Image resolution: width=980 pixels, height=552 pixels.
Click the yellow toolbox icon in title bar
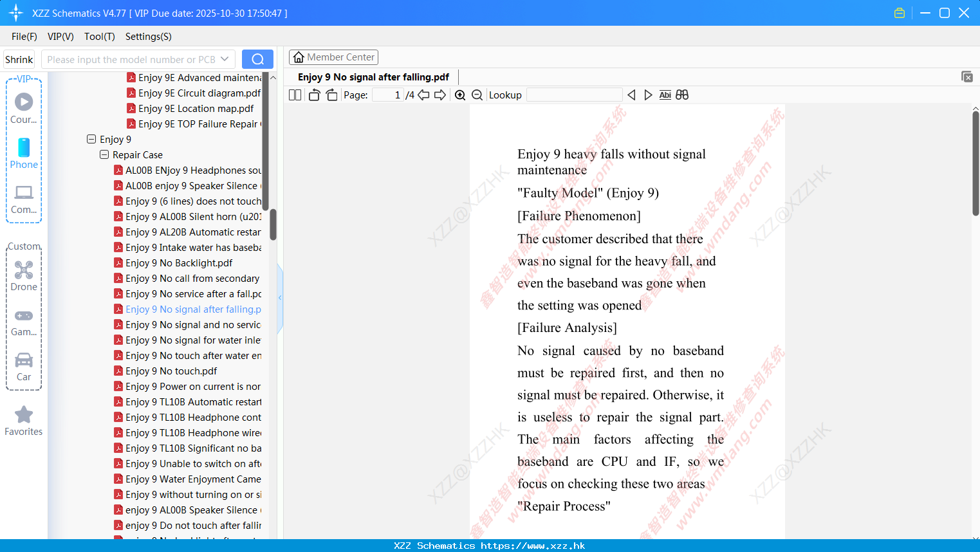[x=900, y=13]
